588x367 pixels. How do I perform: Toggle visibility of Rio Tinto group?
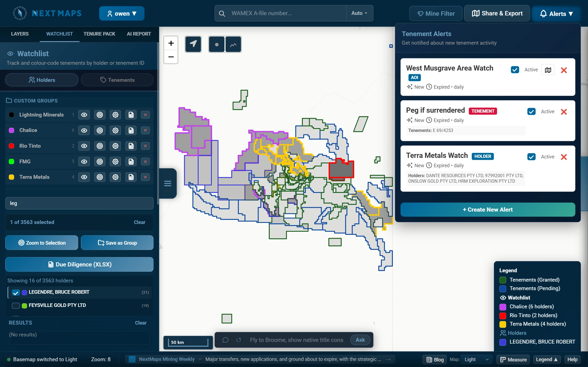84,146
